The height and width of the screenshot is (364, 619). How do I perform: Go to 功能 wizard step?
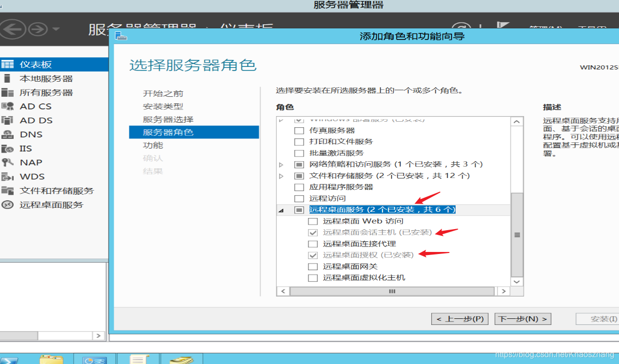(153, 145)
